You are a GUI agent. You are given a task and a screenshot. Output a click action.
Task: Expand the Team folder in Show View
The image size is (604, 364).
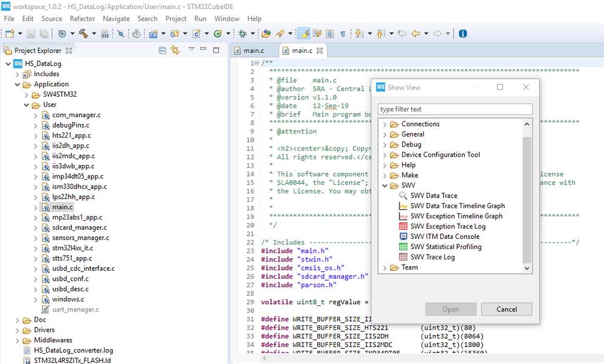pos(385,268)
